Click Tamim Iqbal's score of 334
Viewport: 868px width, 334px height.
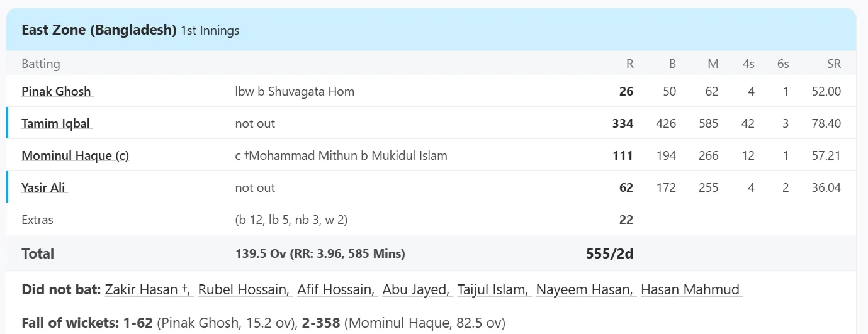(x=623, y=123)
